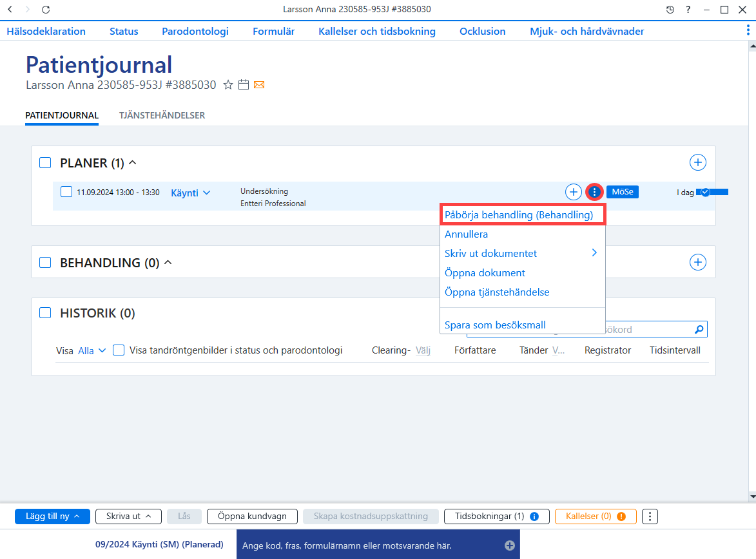Check the 11.09.2024 visit row checkbox
Viewport: 756px width, 559px height.
click(66, 192)
